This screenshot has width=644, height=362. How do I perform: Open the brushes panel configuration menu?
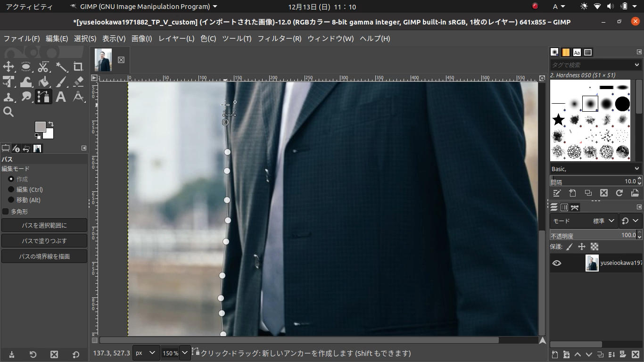(x=639, y=52)
